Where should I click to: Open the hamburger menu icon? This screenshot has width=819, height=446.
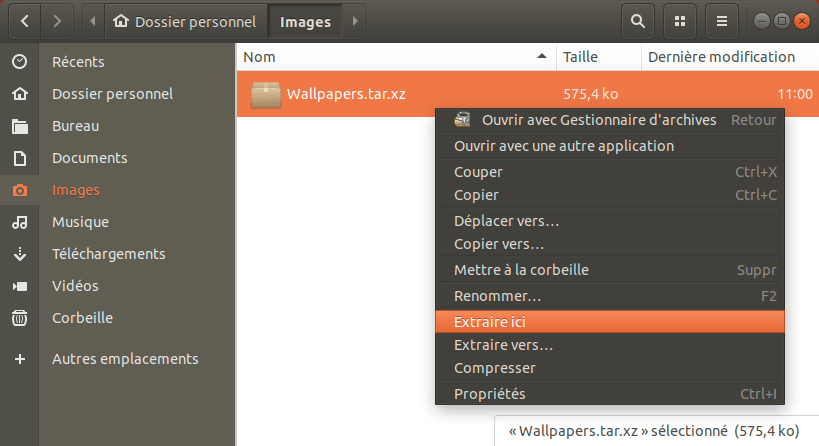pos(721,21)
